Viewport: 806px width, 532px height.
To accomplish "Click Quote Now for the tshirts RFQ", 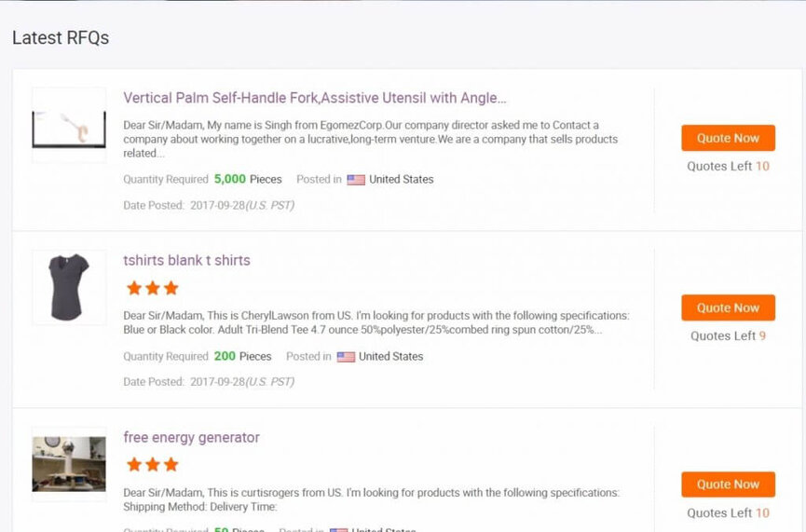I will (x=728, y=307).
